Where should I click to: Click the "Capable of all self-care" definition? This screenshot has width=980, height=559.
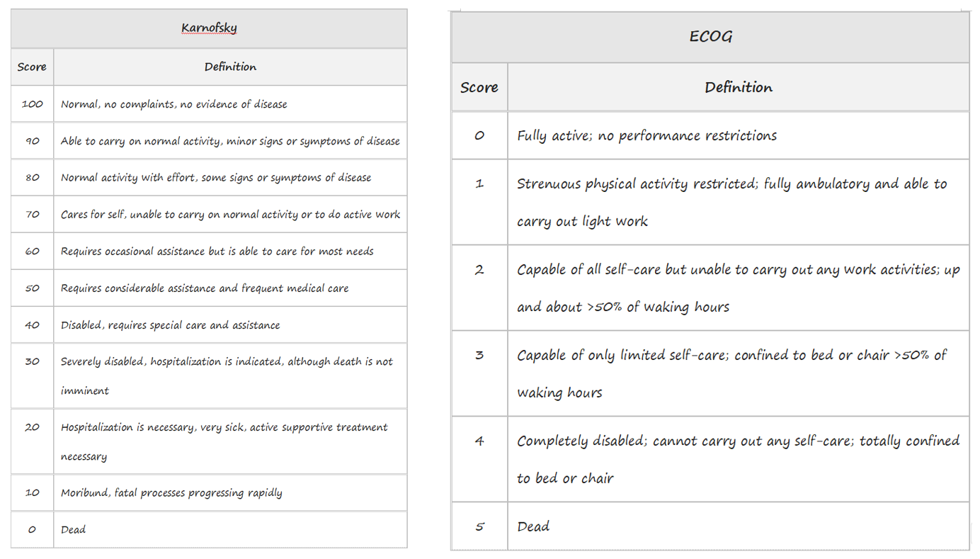[738, 270]
